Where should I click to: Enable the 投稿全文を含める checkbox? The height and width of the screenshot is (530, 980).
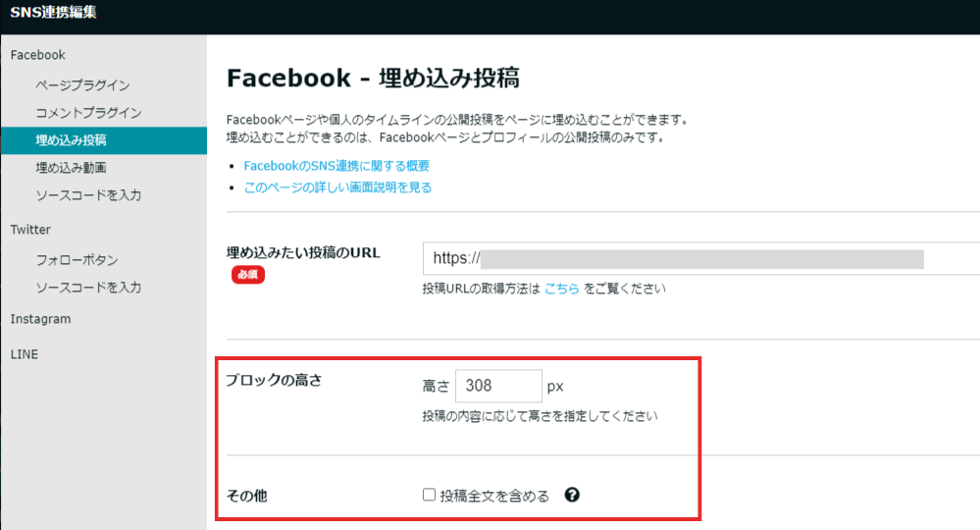[429, 495]
